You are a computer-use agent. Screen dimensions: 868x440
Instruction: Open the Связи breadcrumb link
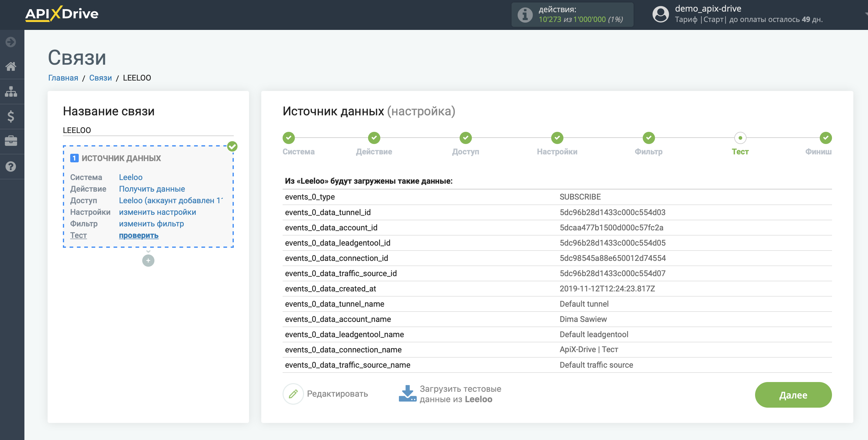coord(100,78)
